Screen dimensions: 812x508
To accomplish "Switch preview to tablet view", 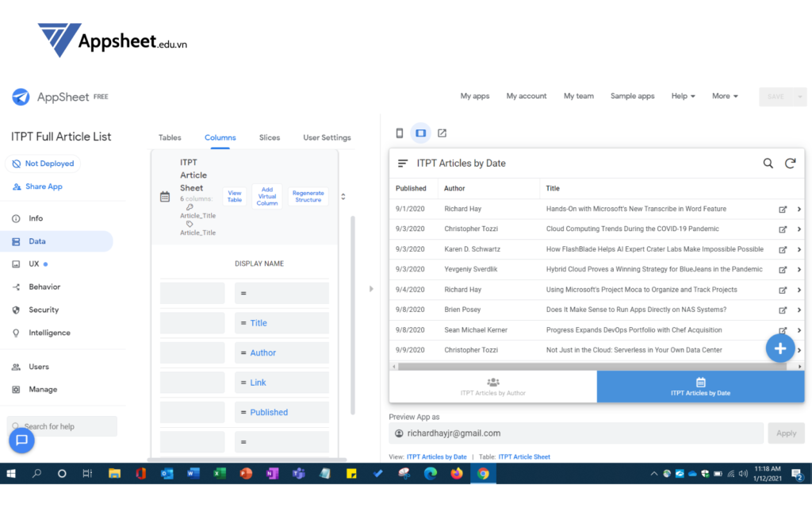I will (x=421, y=133).
